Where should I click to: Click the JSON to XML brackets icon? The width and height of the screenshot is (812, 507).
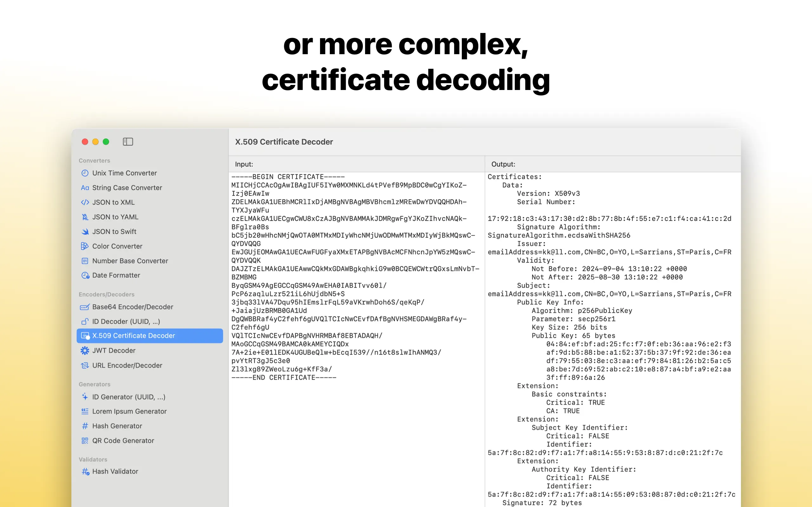[x=85, y=202]
